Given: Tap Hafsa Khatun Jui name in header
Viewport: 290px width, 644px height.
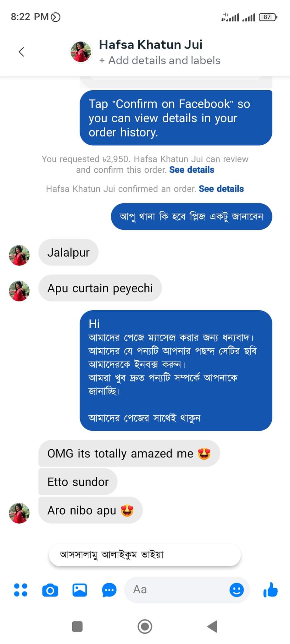Looking at the screenshot, I should click(x=151, y=45).
